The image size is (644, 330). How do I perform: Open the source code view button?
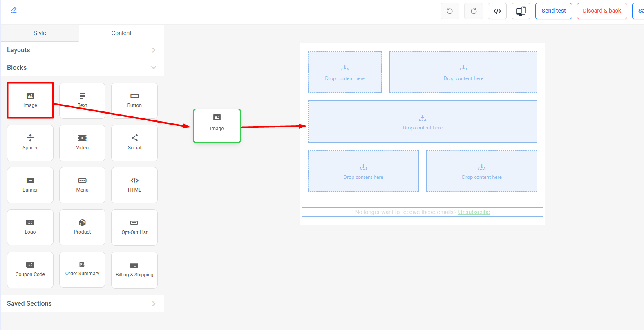(497, 11)
